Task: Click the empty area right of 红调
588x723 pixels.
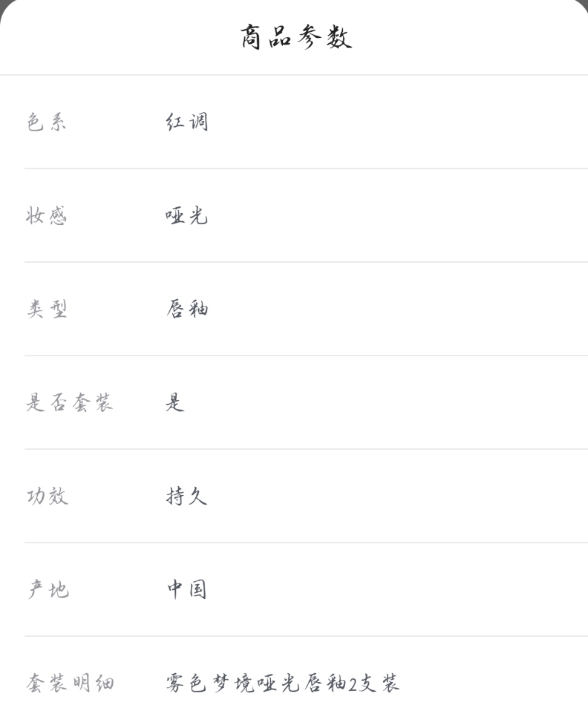Action: pos(398,121)
